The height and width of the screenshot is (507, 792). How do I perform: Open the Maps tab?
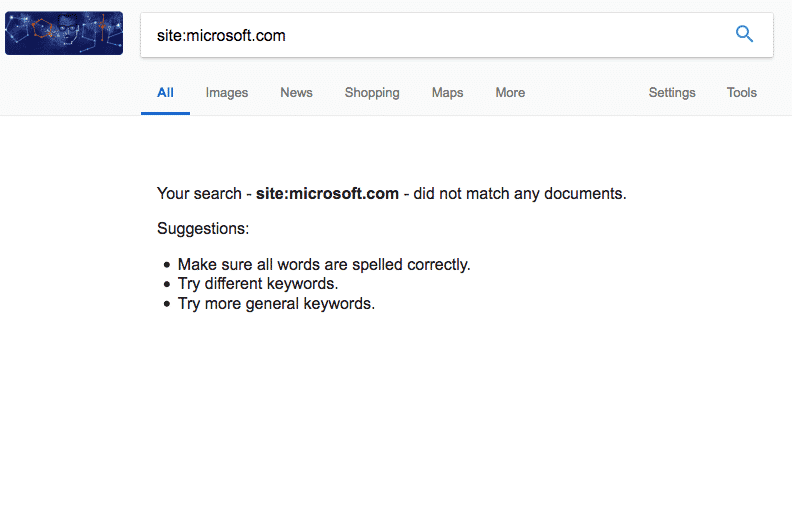[x=448, y=93]
